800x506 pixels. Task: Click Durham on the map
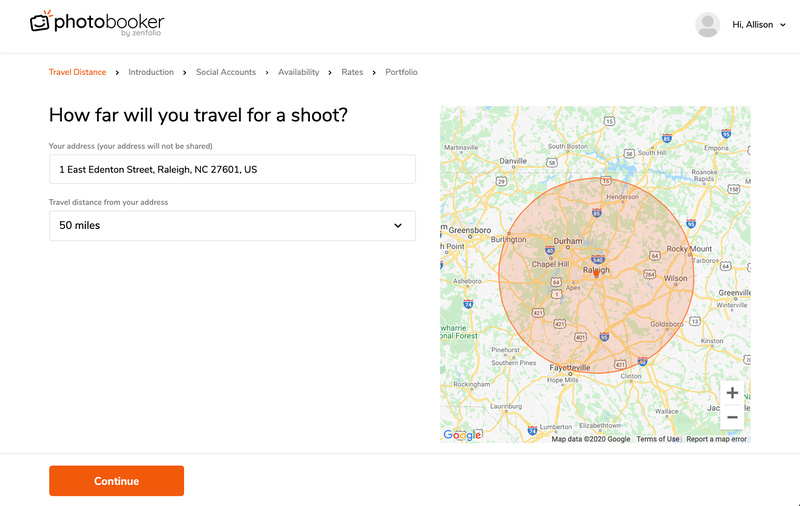pos(568,241)
